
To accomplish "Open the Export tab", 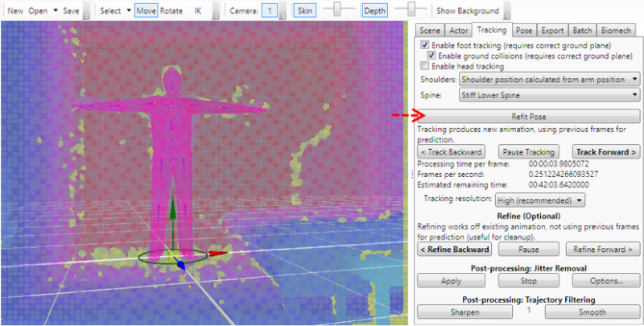I will [x=552, y=31].
